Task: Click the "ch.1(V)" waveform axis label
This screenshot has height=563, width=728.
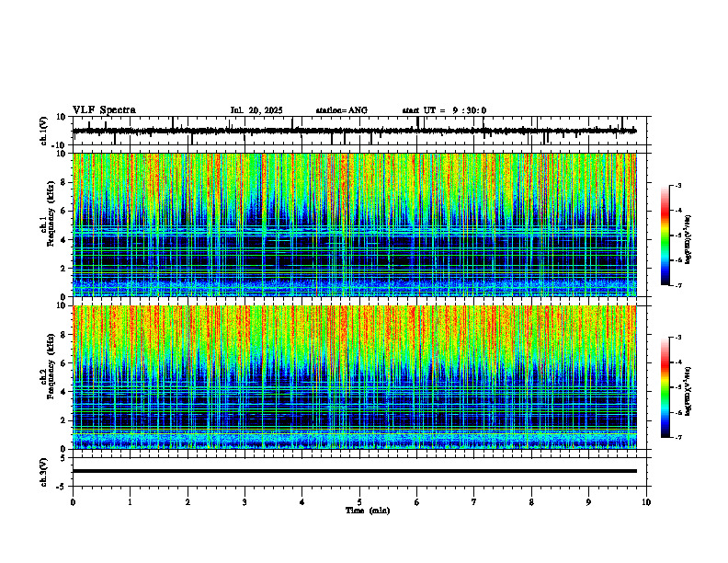Action: point(44,131)
